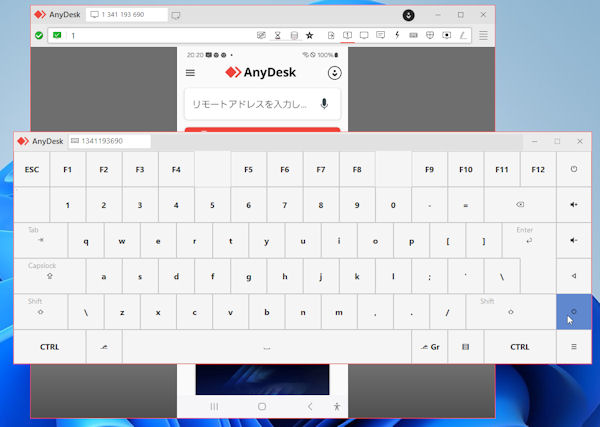Open keyboard menu at bottom-right key

pos(573,347)
